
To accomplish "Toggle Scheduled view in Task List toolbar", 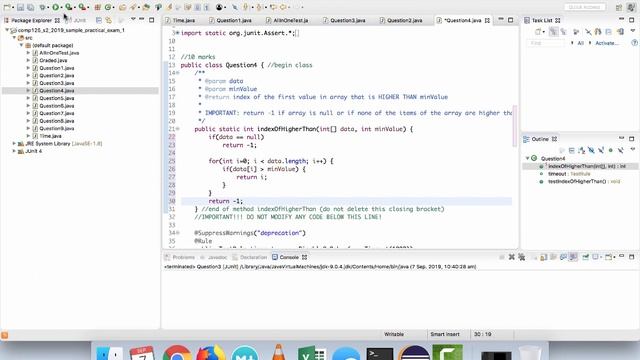I will pos(563,31).
